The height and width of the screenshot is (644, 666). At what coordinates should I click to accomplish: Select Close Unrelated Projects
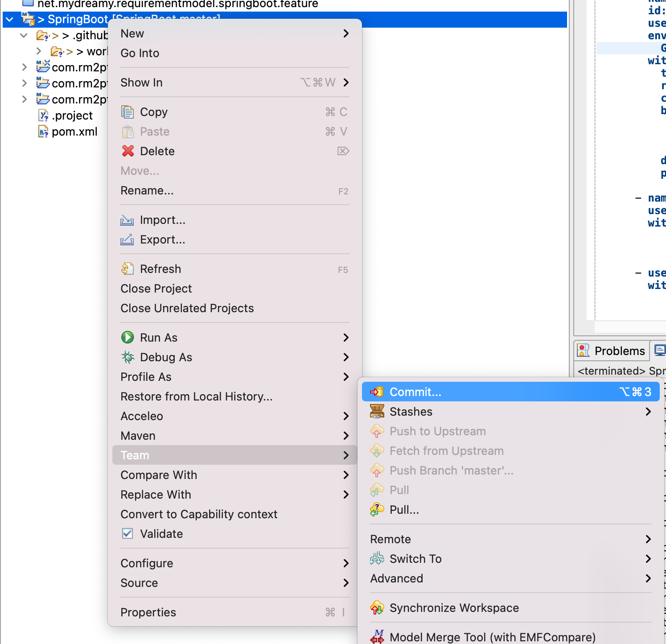234,308
